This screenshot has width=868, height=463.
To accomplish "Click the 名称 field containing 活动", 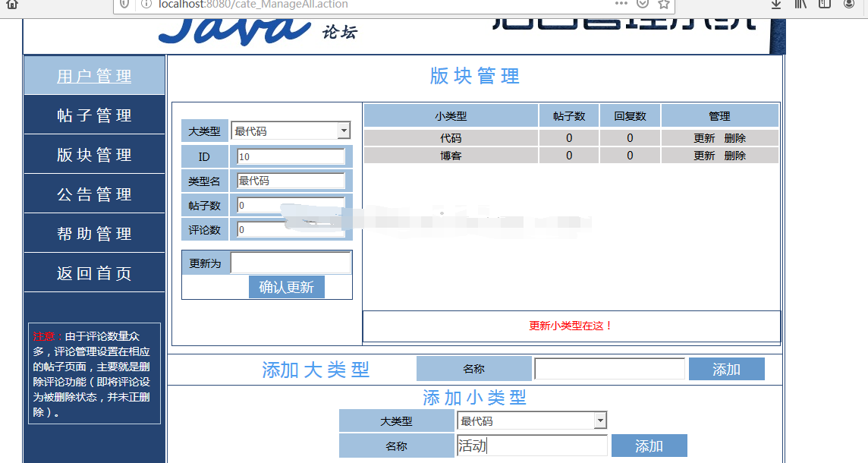I will 532,446.
